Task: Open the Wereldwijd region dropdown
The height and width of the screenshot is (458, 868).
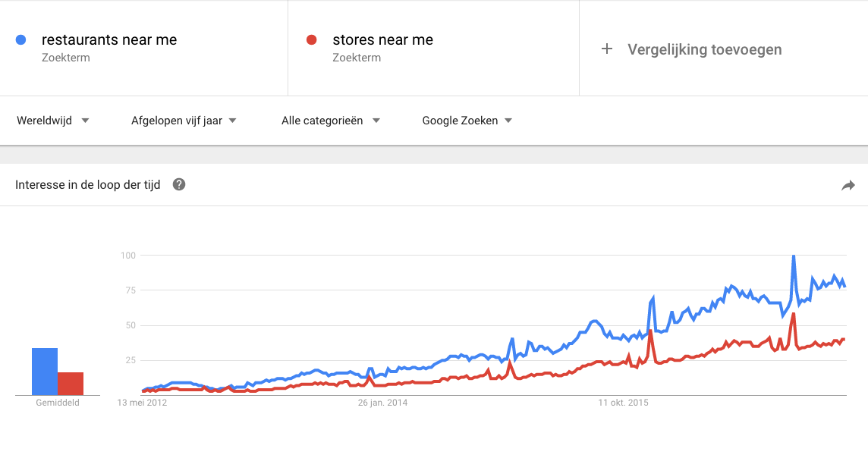Action: click(53, 121)
